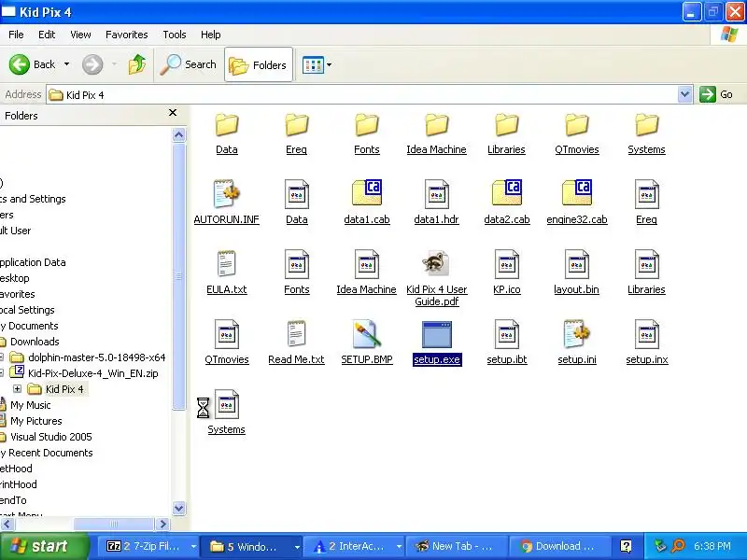Select the Systems file below QTmovies

point(227,404)
